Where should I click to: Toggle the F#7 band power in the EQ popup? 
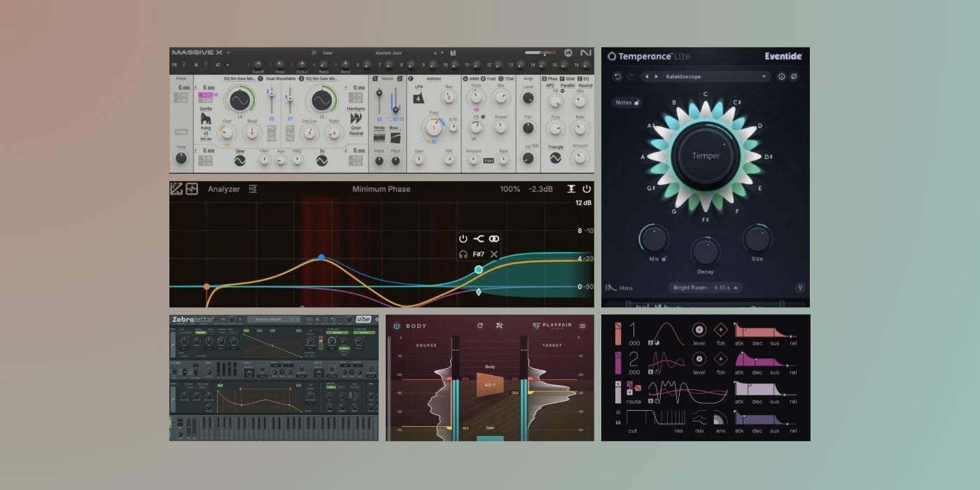pos(463,238)
